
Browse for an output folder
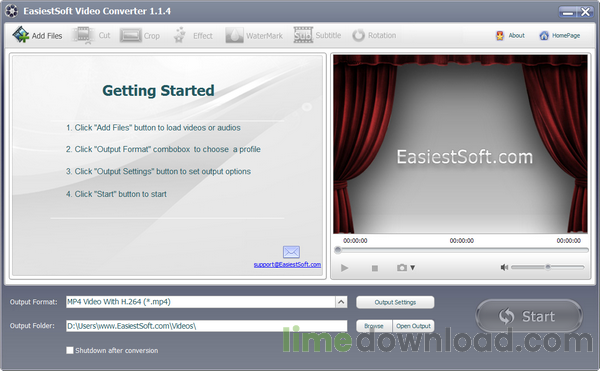coord(374,326)
